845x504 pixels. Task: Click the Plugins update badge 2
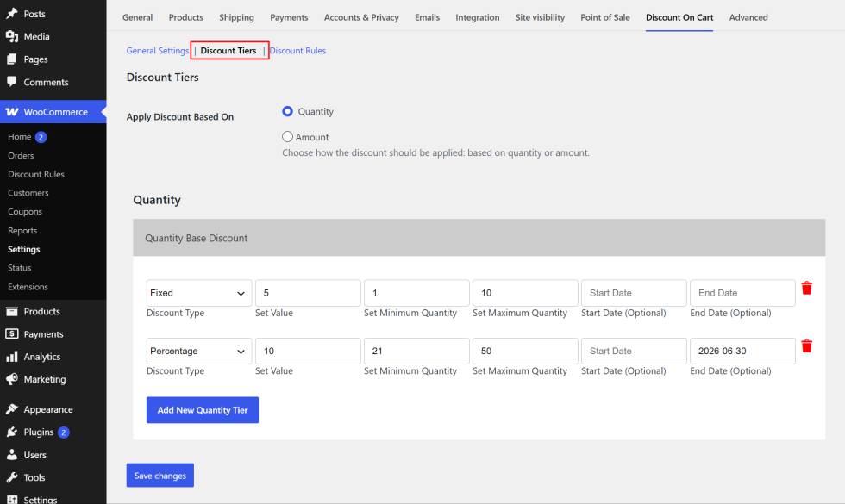64,432
